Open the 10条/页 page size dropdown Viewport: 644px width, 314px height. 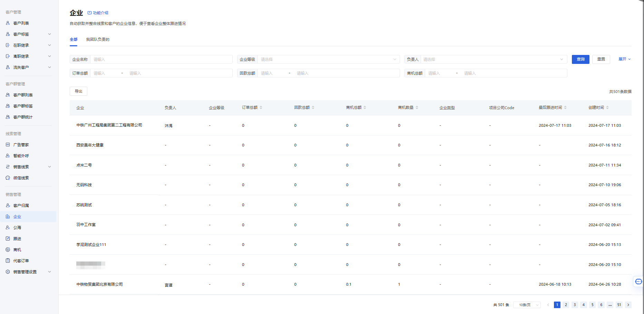click(x=527, y=305)
